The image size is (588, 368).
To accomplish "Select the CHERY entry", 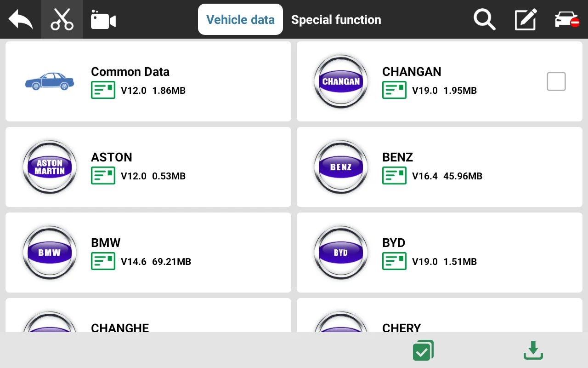I will 440,315.
